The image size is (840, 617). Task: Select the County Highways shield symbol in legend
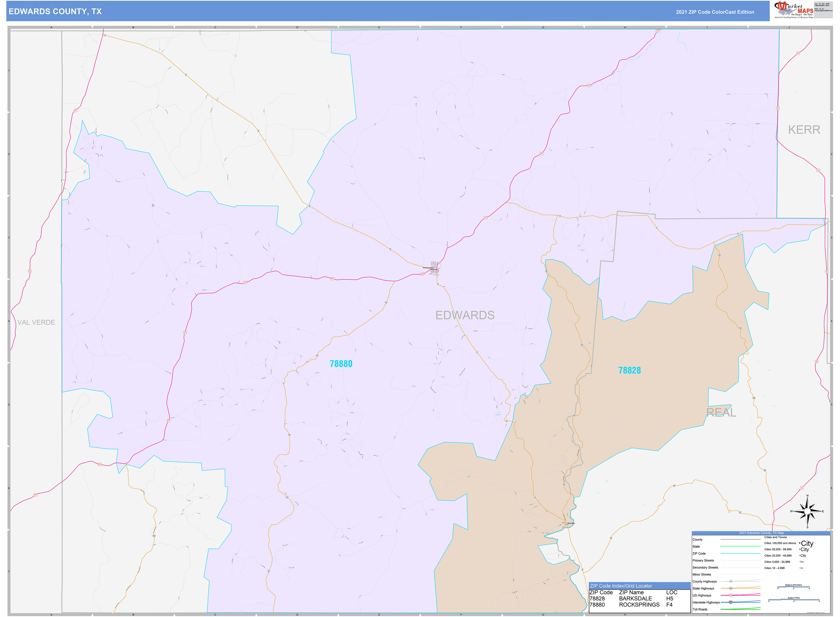click(731, 581)
